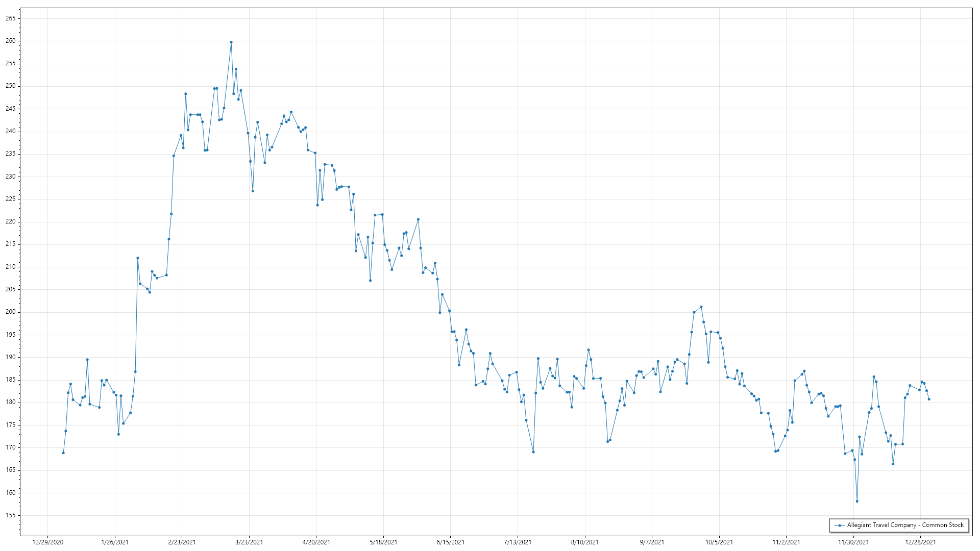Click the 230 y-axis value label
980x551 pixels.
tap(11, 177)
